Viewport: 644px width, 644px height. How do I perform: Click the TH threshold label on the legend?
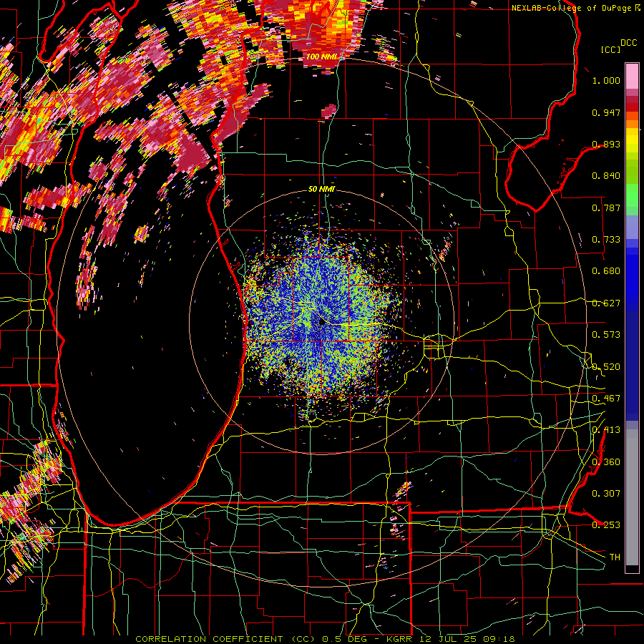tap(615, 557)
